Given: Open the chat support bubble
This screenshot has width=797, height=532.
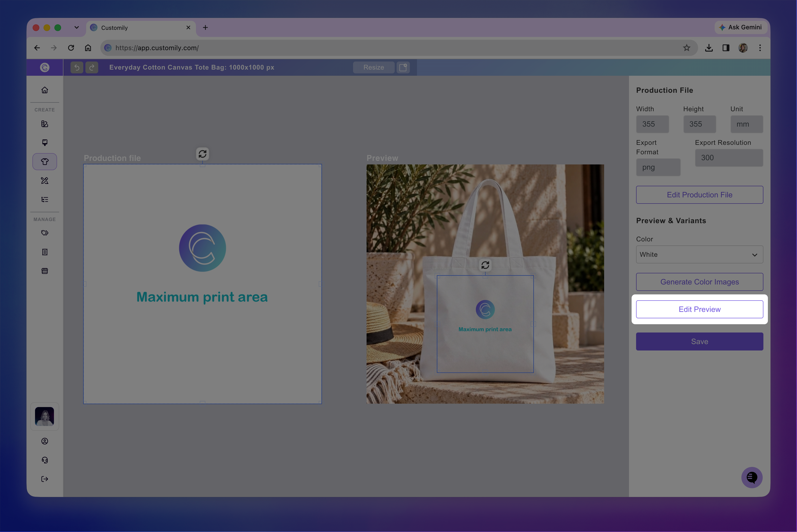Looking at the screenshot, I should click(752, 477).
